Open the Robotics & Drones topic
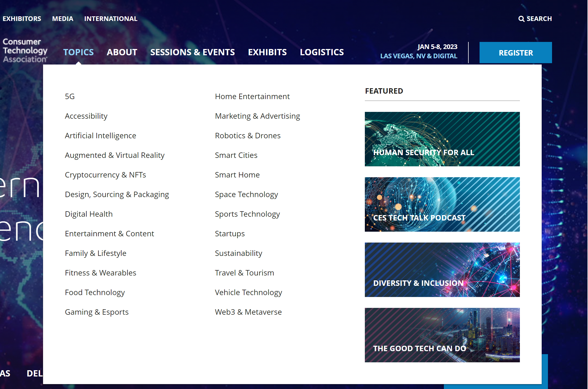Screen dimensions: 588x389 247,136
